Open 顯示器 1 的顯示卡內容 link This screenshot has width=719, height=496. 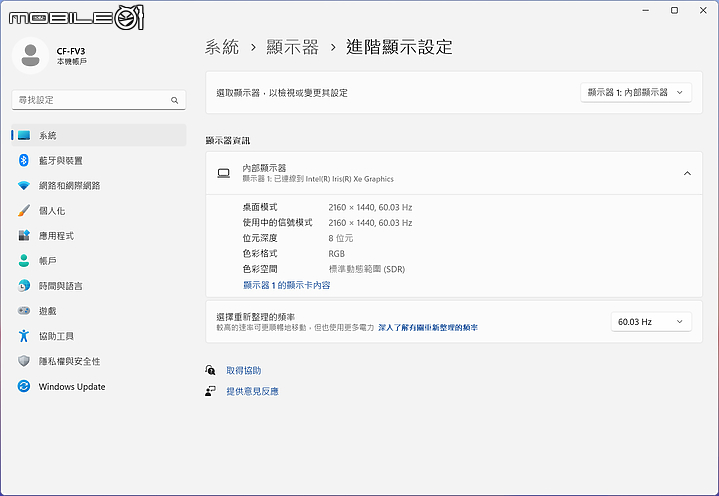(287, 285)
